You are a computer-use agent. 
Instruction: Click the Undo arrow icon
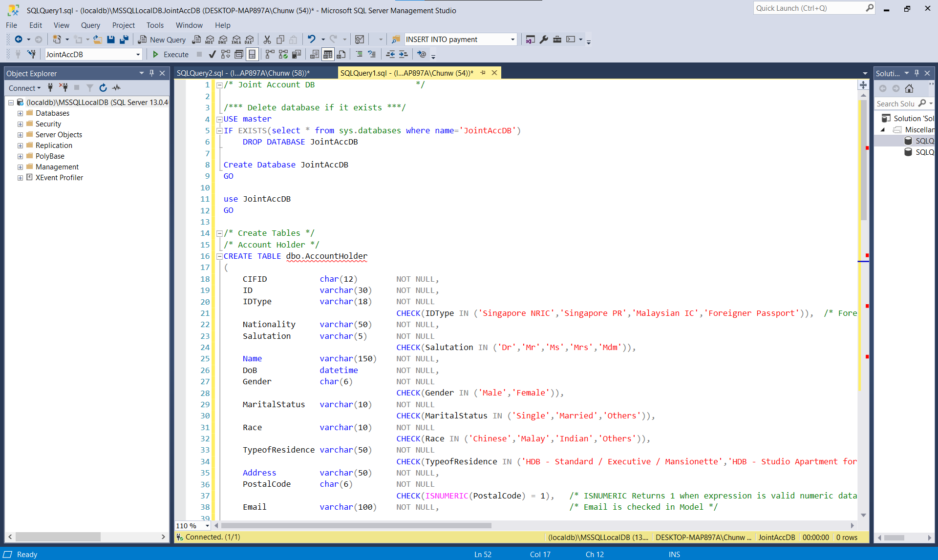click(311, 39)
